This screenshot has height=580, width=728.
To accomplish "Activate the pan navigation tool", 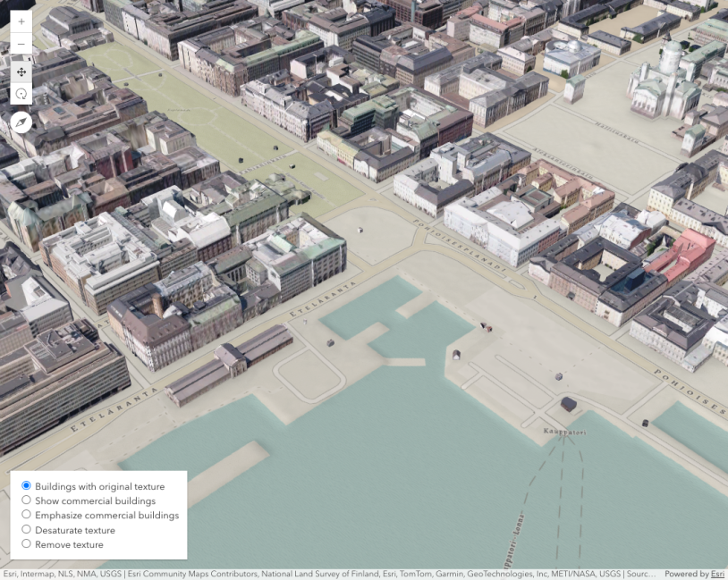I will (x=21, y=71).
